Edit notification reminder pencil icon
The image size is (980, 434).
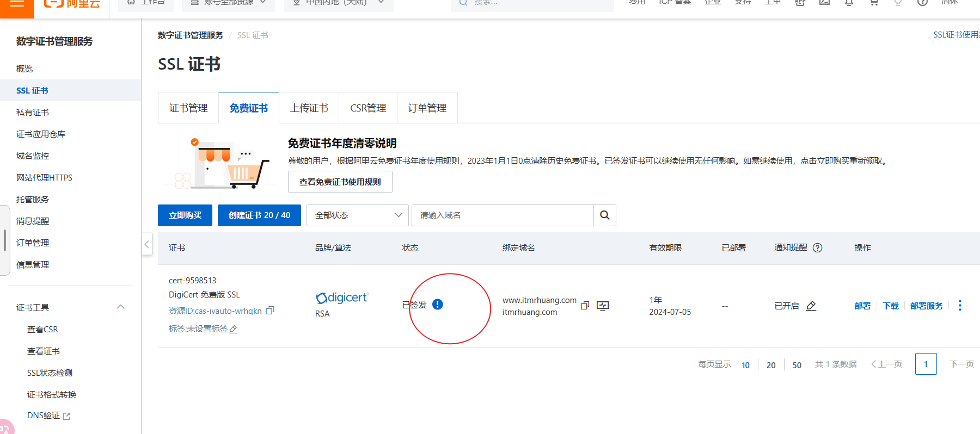coord(811,306)
